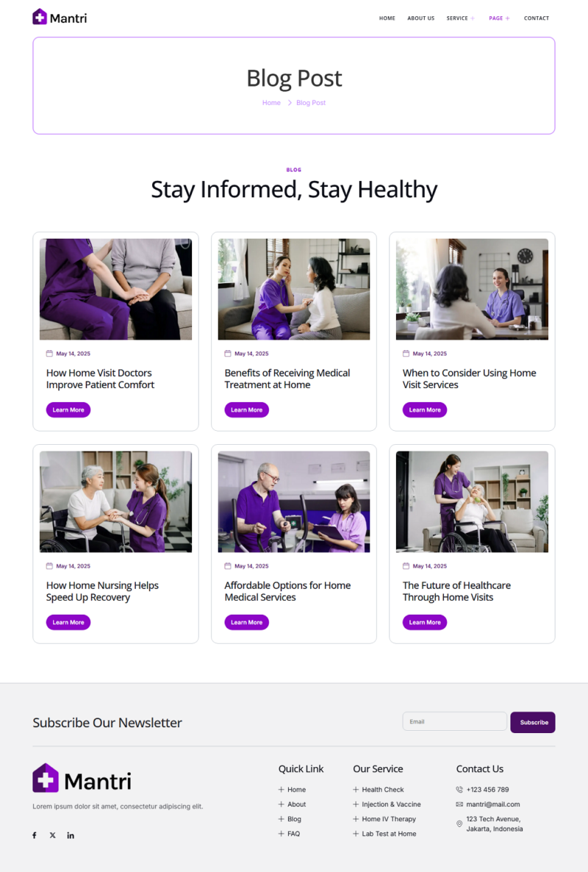Go to About Us in navigation

pyautogui.click(x=420, y=18)
